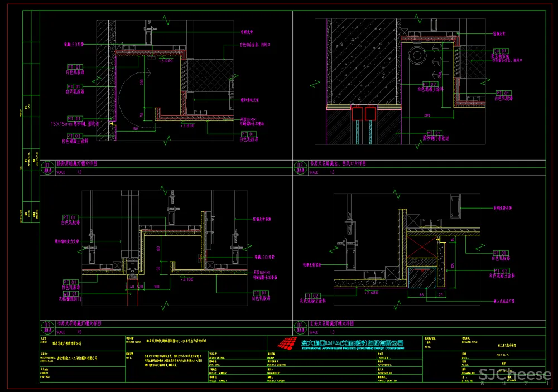Select the PT 02 tag left of detail 04
The width and height of the screenshot is (558, 392).
click(312, 296)
